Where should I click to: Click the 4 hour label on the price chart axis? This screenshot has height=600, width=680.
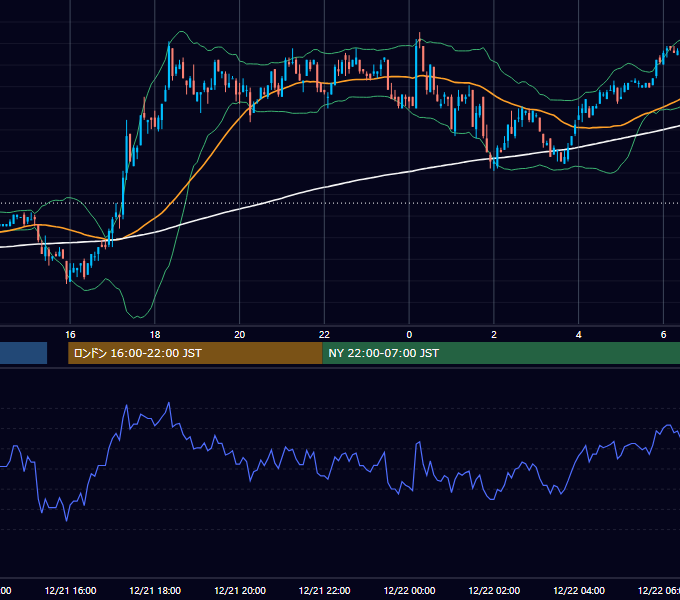tap(579, 335)
